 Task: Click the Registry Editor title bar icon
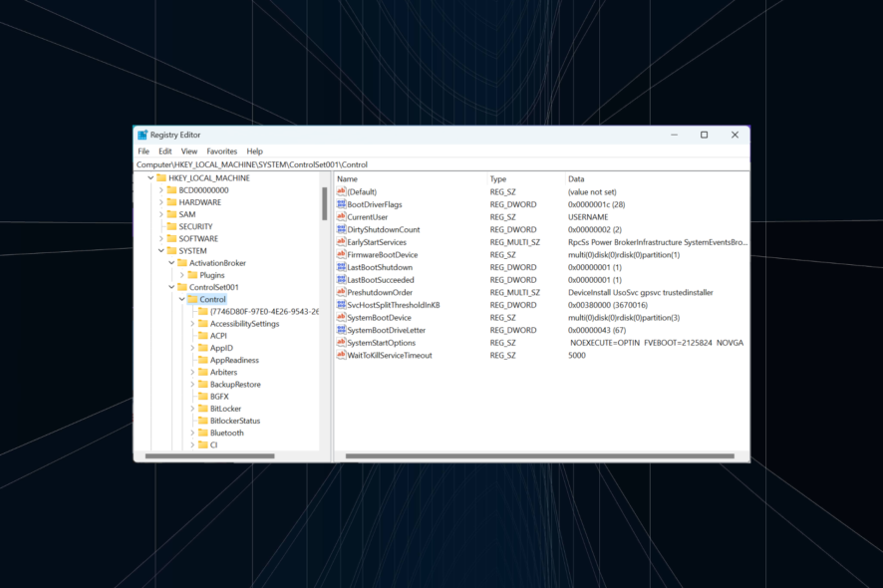tap(143, 135)
